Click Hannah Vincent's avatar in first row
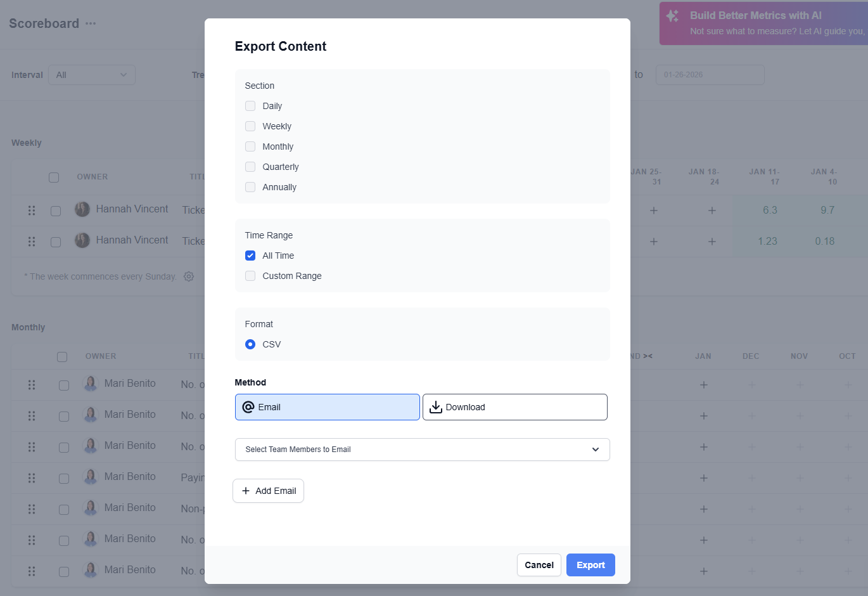The image size is (868, 596). 82,209
